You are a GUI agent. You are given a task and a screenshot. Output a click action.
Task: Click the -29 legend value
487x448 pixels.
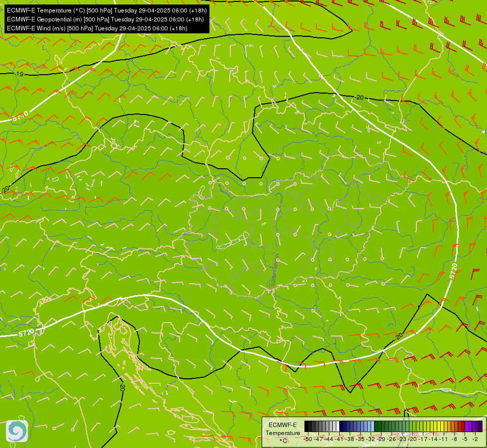(381, 439)
